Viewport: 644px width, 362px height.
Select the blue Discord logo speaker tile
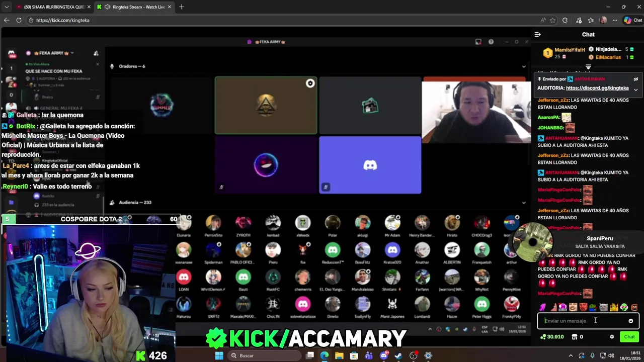click(x=370, y=165)
